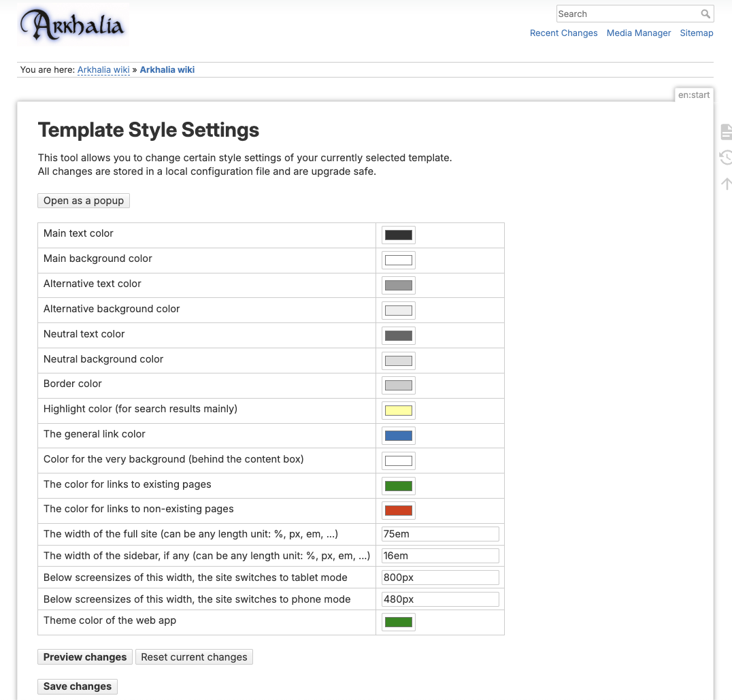The image size is (732, 700).
Task: Save changes to the template style
Action: coord(77,686)
